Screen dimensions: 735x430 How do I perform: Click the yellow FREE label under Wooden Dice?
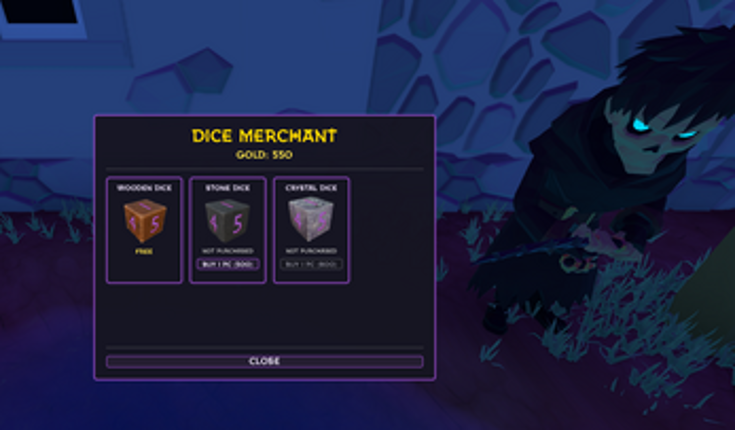pos(144,252)
